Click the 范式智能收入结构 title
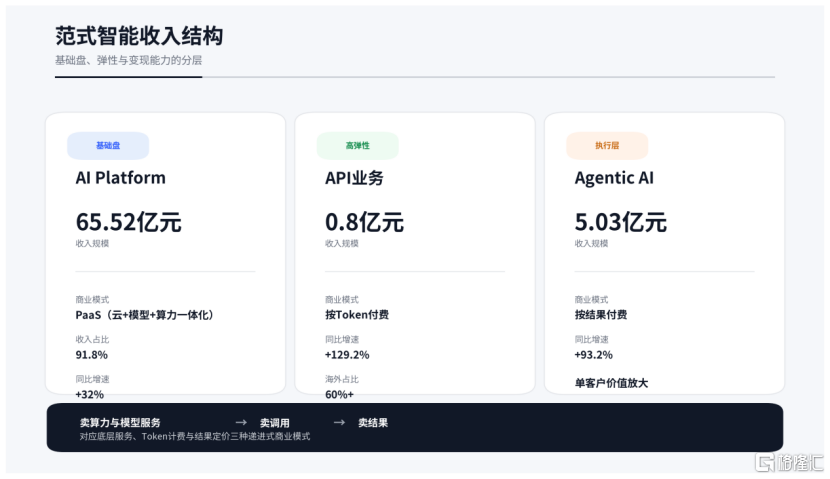The height and width of the screenshot is (479, 830). [x=139, y=37]
